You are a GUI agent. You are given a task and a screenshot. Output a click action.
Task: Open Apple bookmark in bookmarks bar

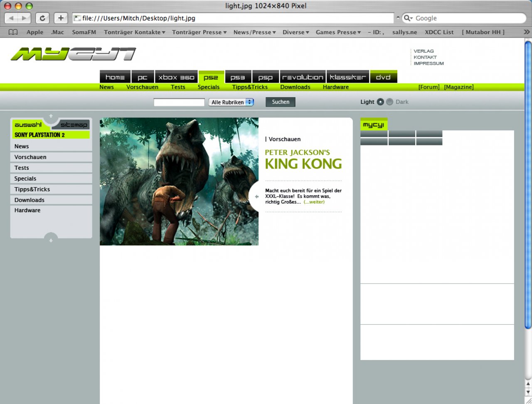point(35,32)
